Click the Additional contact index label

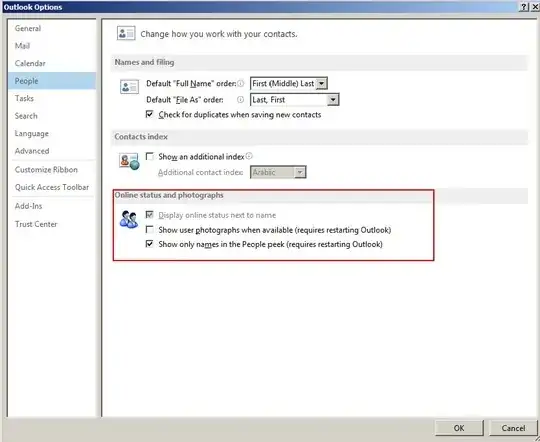[200, 172]
